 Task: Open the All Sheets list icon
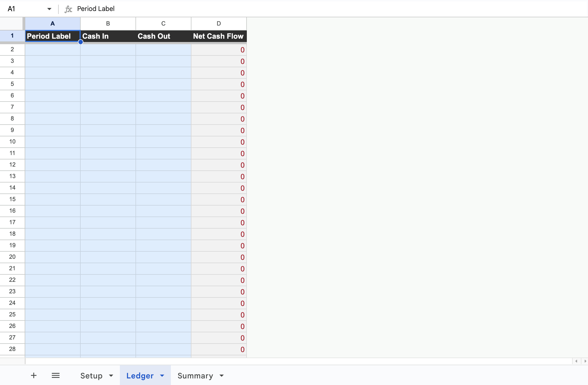(x=56, y=375)
